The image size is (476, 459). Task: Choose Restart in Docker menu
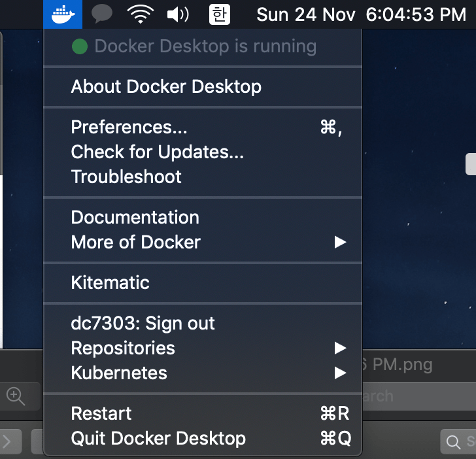[203, 413]
